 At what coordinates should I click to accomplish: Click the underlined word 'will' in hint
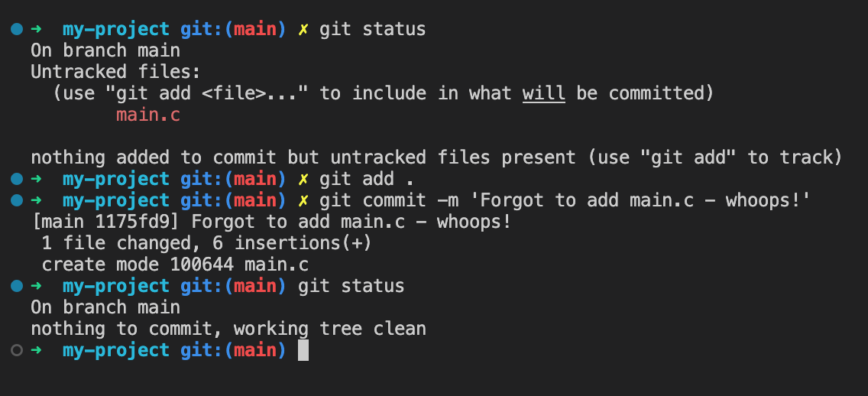click(543, 93)
